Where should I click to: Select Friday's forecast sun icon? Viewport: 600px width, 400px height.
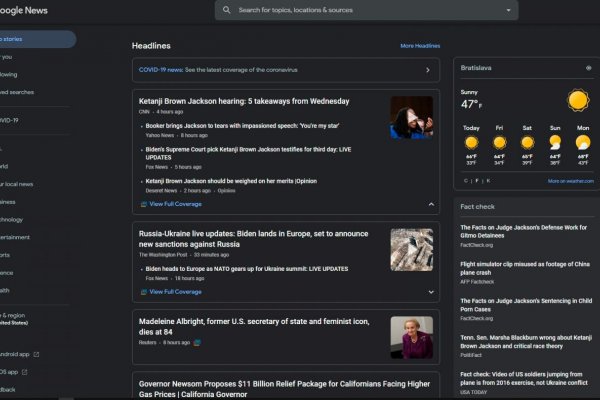tap(499, 143)
